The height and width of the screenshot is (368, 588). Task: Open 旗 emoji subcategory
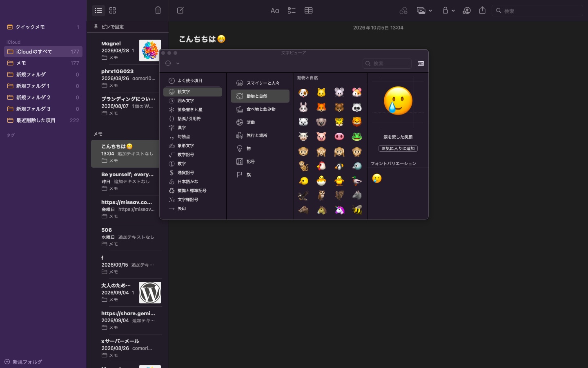point(260,175)
